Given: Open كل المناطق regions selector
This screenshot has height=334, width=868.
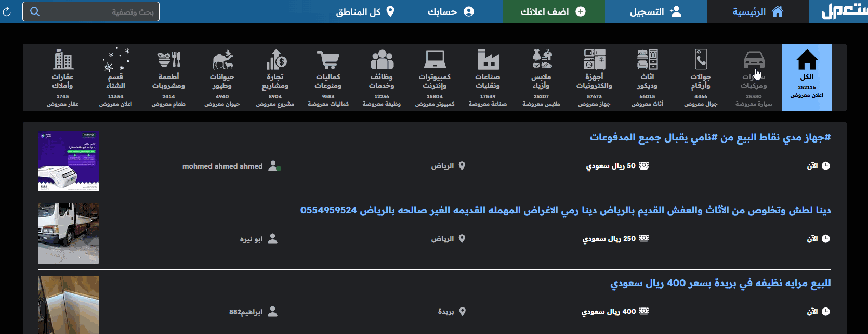Looking at the screenshot, I should tap(365, 11).
